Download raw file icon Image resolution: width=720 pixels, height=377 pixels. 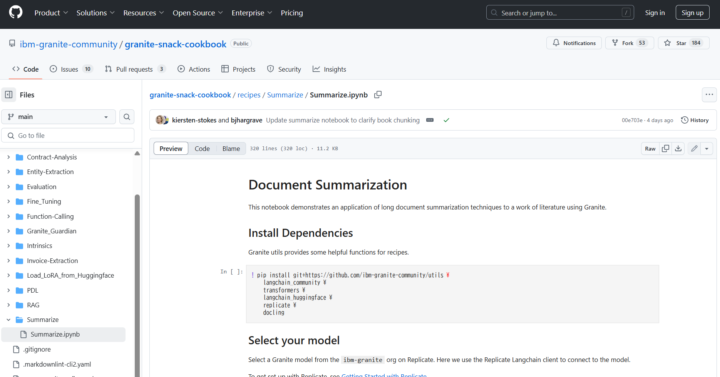click(x=678, y=148)
